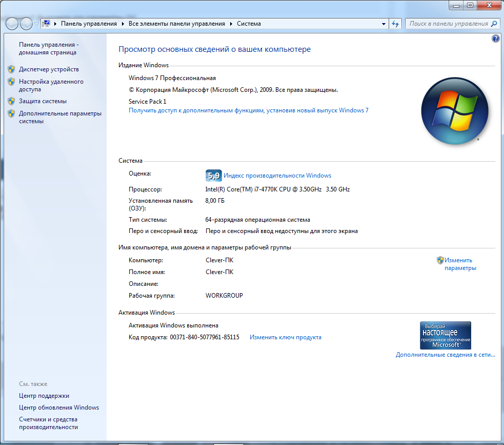Image resolution: width=504 pixels, height=445 pixels.
Task: Click Система breadcrumb segment
Action: (x=249, y=24)
